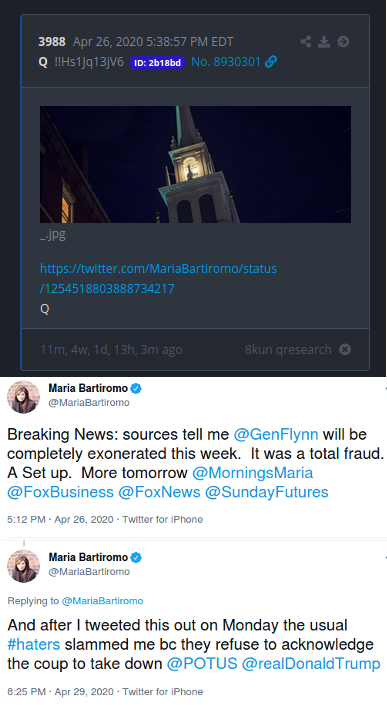Image resolution: width=387 pixels, height=705 pixels.
Task: Click Maria Bartiromo's avatar in first tweet
Action: point(23,397)
